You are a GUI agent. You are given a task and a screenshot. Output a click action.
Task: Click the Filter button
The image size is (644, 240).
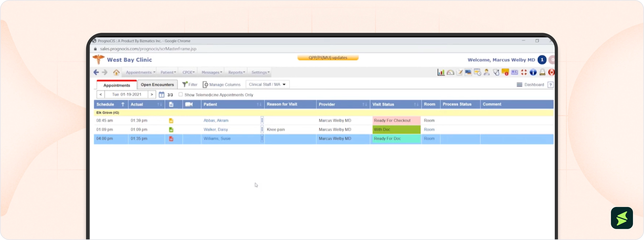point(190,84)
